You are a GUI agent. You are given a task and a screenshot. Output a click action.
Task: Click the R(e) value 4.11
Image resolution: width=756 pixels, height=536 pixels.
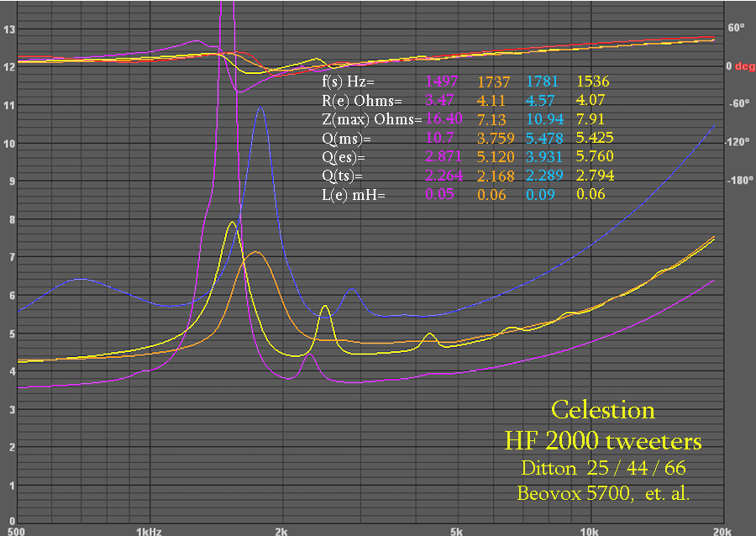click(491, 100)
